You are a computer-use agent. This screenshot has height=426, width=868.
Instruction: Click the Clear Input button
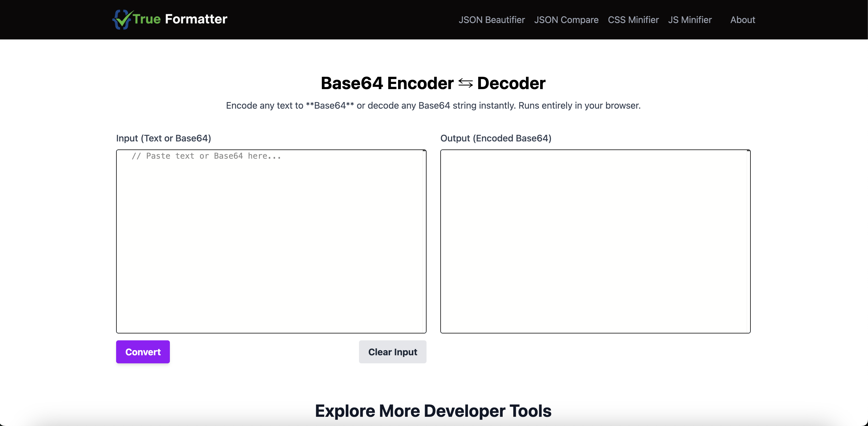coord(392,352)
